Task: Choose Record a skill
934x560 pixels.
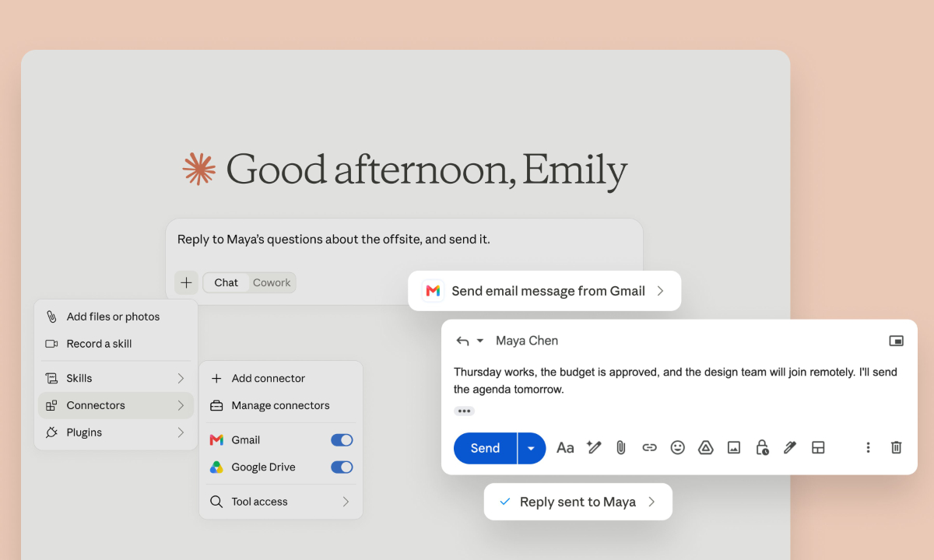Action: coord(115,344)
